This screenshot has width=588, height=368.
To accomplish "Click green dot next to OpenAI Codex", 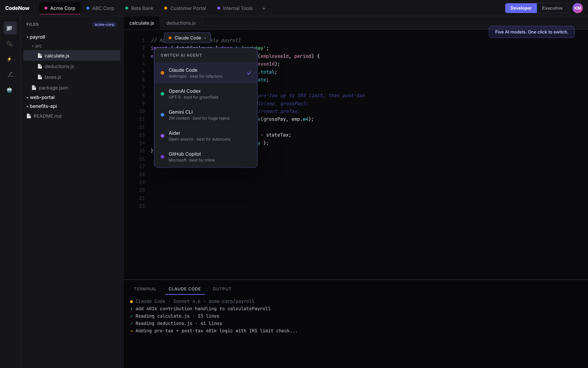I will (162, 94).
